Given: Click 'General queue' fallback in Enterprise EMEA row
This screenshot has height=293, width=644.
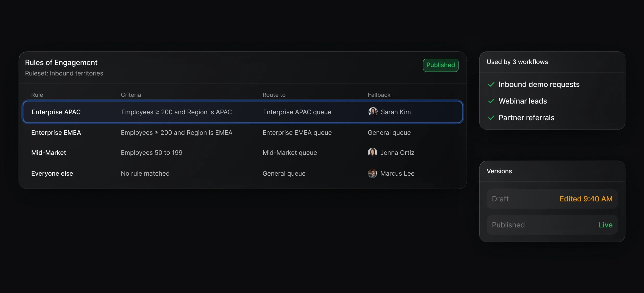Looking at the screenshot, I should 389,132.
